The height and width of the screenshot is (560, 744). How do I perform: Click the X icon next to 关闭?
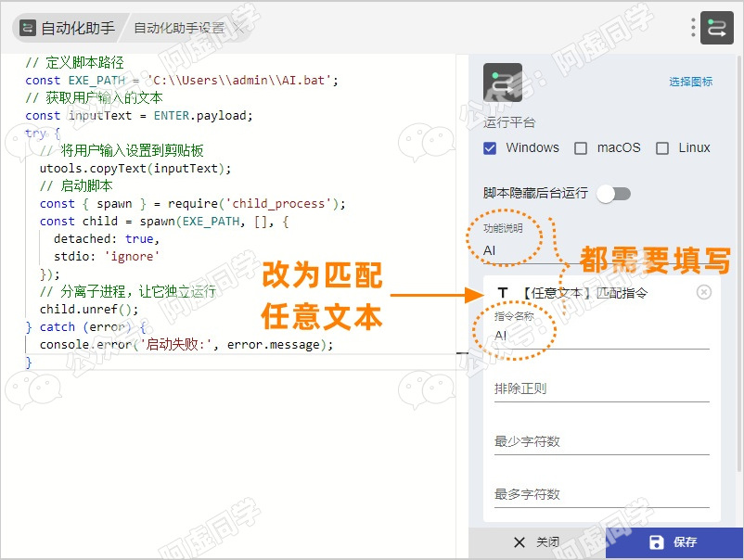point(520,542)
